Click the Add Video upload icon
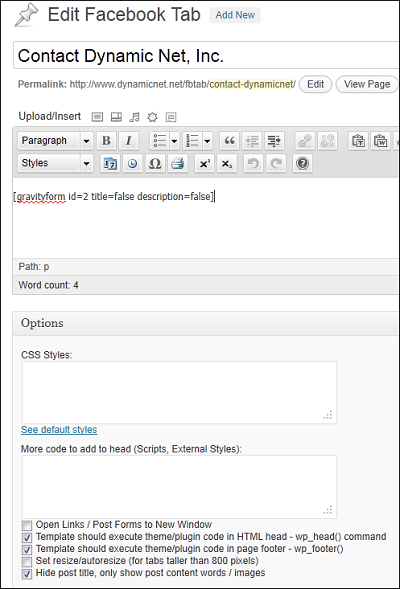400x589 pixels. (116, 117)
